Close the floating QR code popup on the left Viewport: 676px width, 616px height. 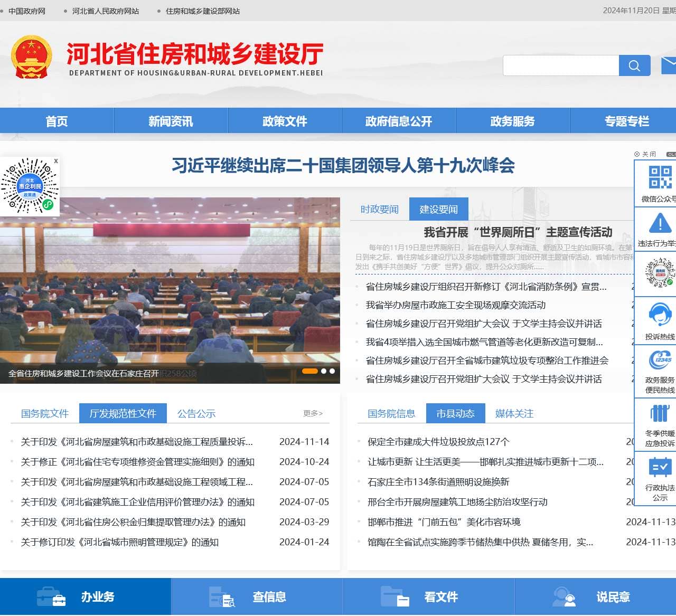[x=56, y=161]
